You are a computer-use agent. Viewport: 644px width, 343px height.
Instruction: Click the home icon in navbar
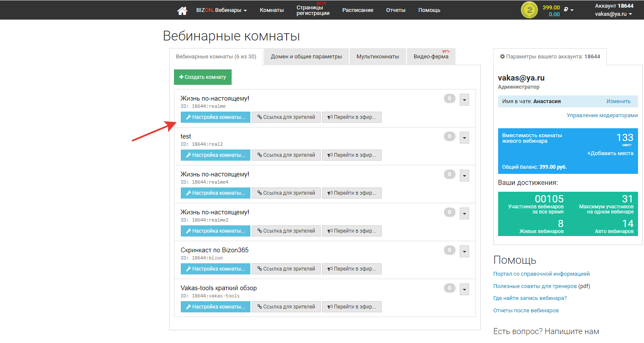coord(182,10)
